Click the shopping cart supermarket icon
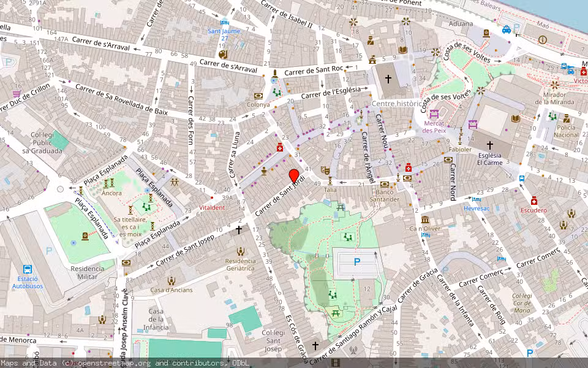 (17, 94)
